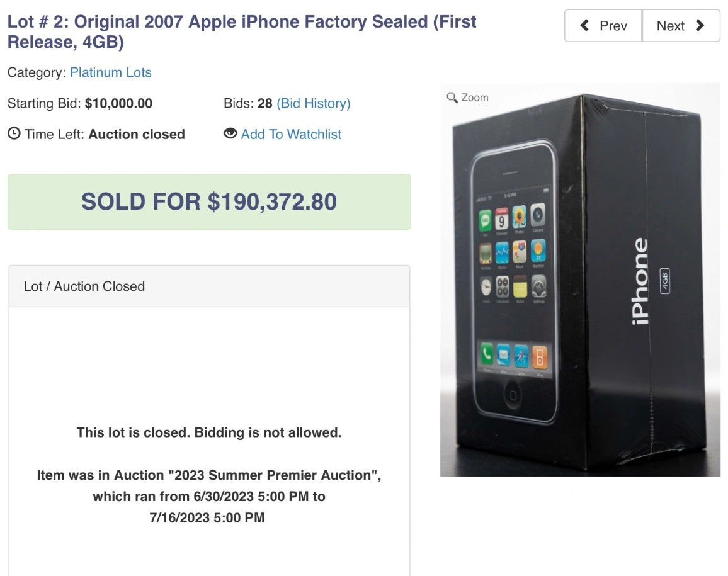Click the 4GB label on the box
Screen dimensions: 728x576
665,281
